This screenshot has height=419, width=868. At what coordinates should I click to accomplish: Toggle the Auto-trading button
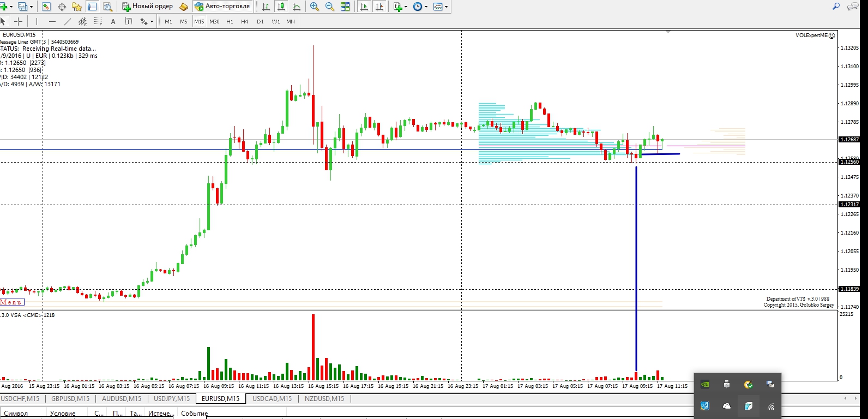click(x=222, y=7)
